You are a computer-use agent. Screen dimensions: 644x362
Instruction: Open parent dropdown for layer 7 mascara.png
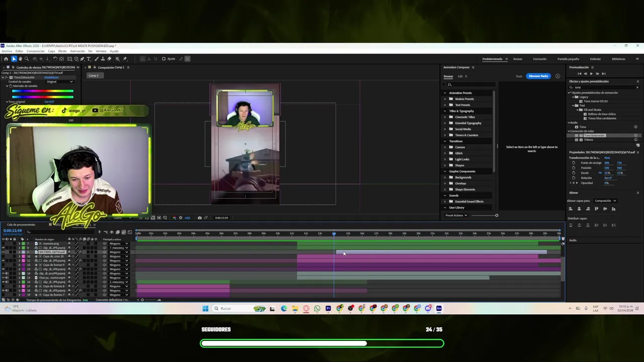[119, 243]
